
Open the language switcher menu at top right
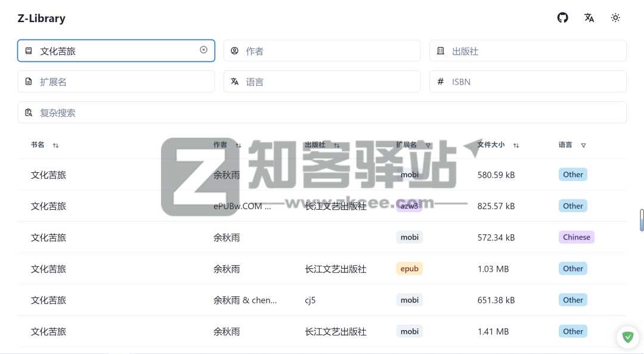click(x=589, y=18)
